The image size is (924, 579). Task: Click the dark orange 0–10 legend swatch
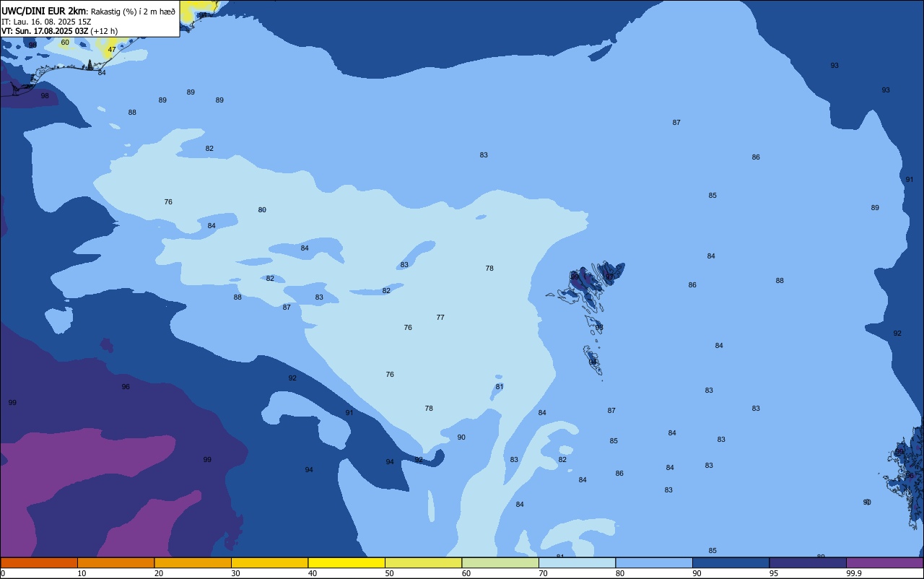coord(39,562)
